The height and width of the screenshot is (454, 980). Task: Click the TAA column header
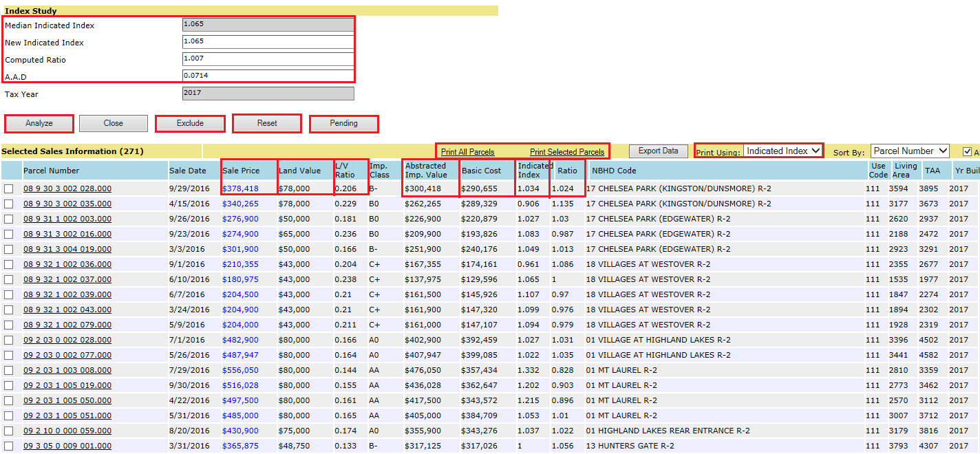point(933,171)
